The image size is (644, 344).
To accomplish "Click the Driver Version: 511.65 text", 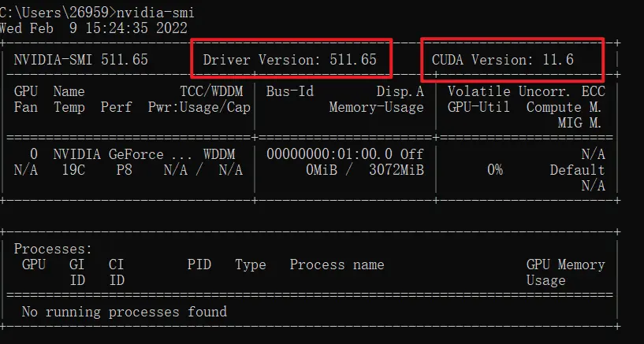I will [x=289, y=60].
